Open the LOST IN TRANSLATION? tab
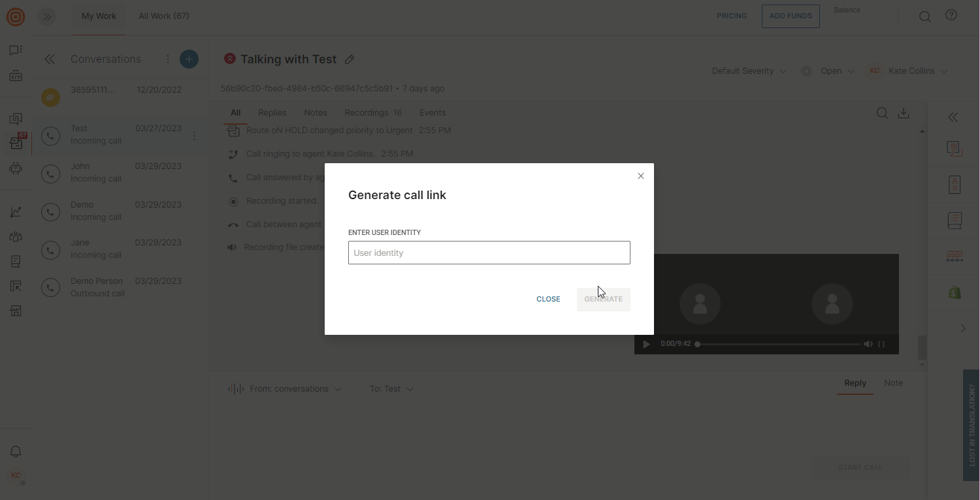Image resolution: width=980 pixels, height=500 pixels. tap(972, 426)
